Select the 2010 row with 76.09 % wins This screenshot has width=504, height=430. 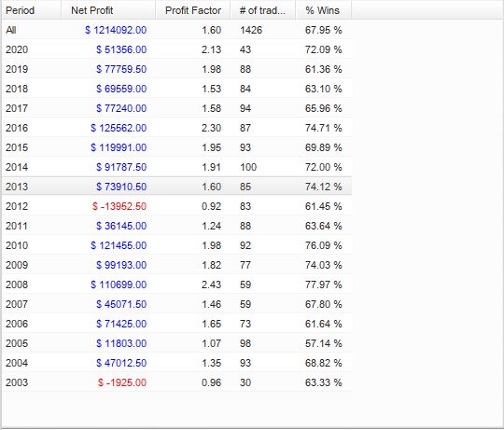coord(176,245)
